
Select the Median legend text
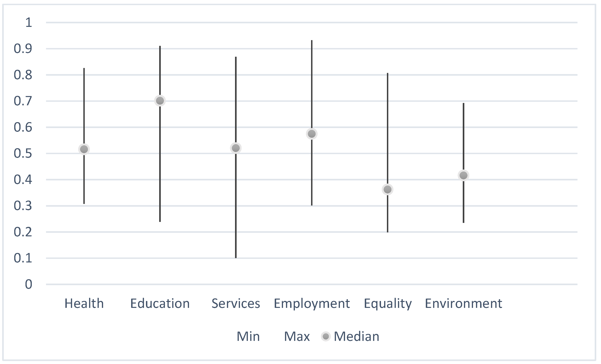click(356, 336)
